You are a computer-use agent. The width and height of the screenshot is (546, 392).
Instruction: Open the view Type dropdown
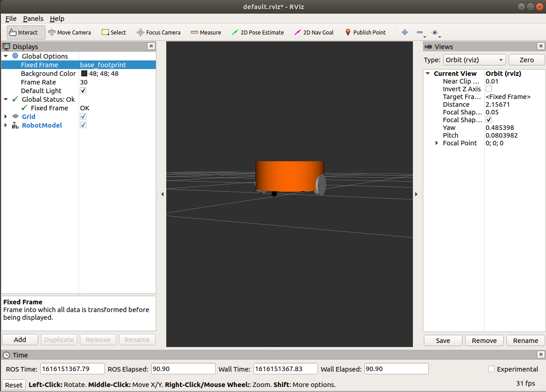click(475, 60)
